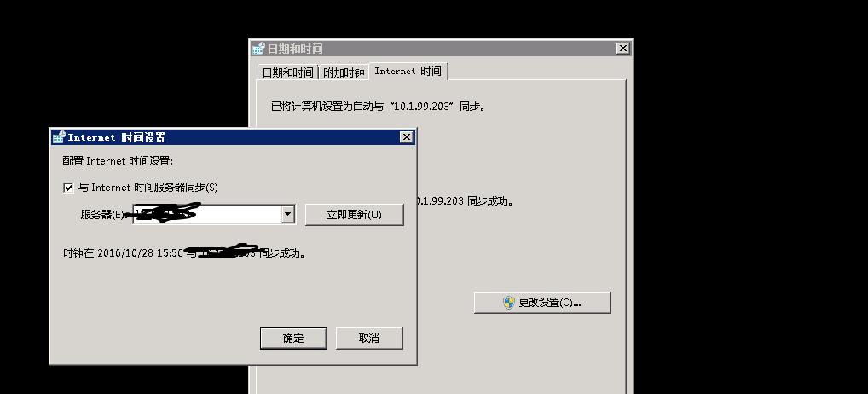Select the Internet 时间 tab
The height and width of the screenshot is (394, 868).
click(x=408, y=72)
